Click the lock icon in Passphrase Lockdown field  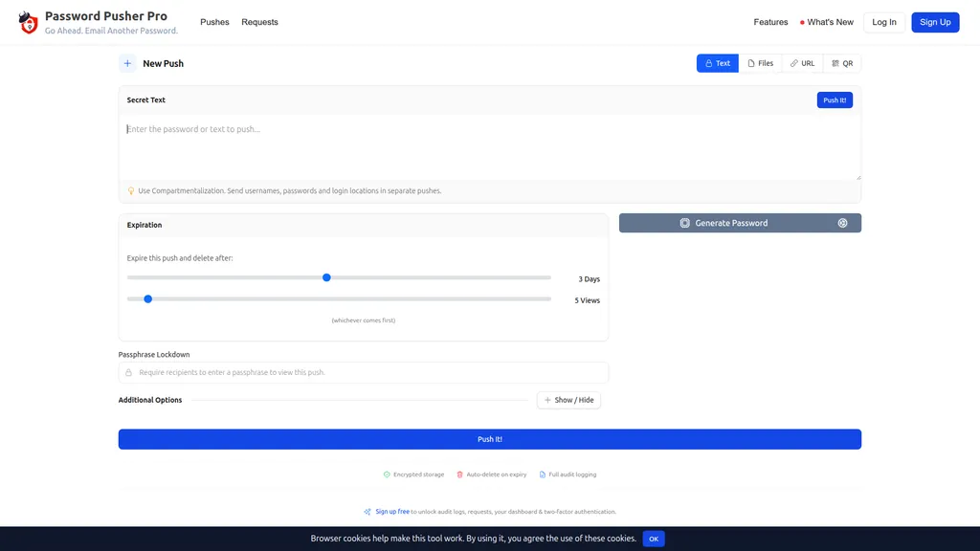[x=129, y=372]
